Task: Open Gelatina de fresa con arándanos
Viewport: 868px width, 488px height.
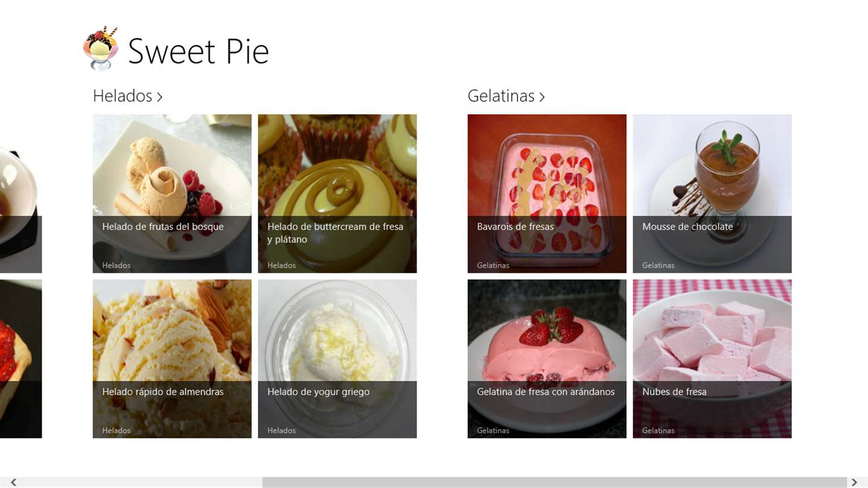Action: point(547,358)
